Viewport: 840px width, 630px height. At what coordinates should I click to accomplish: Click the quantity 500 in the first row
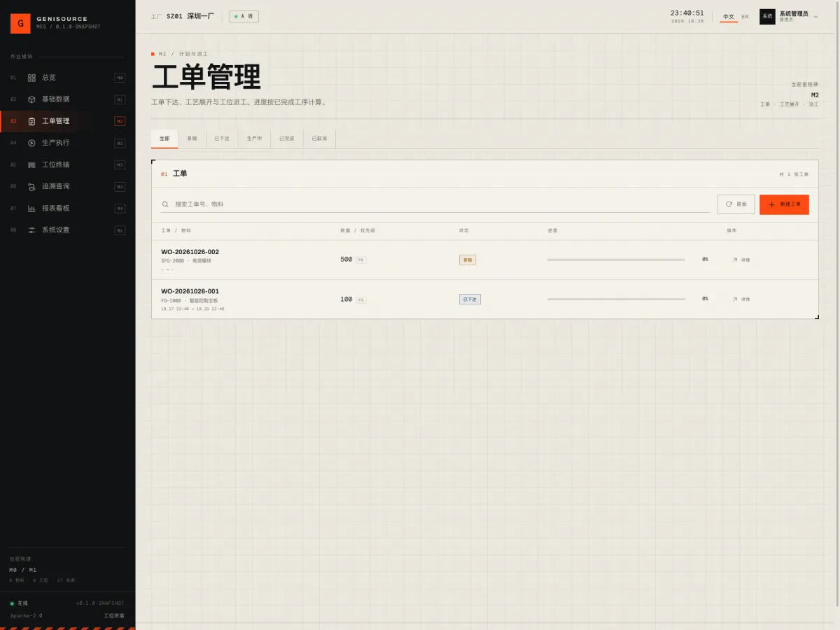[x=346, y=260]
